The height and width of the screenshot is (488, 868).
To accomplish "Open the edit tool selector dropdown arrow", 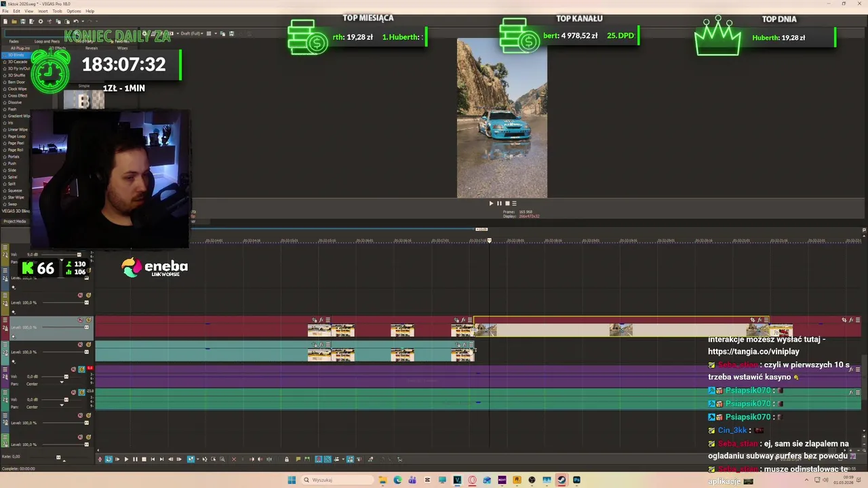I will coord(198,460).
